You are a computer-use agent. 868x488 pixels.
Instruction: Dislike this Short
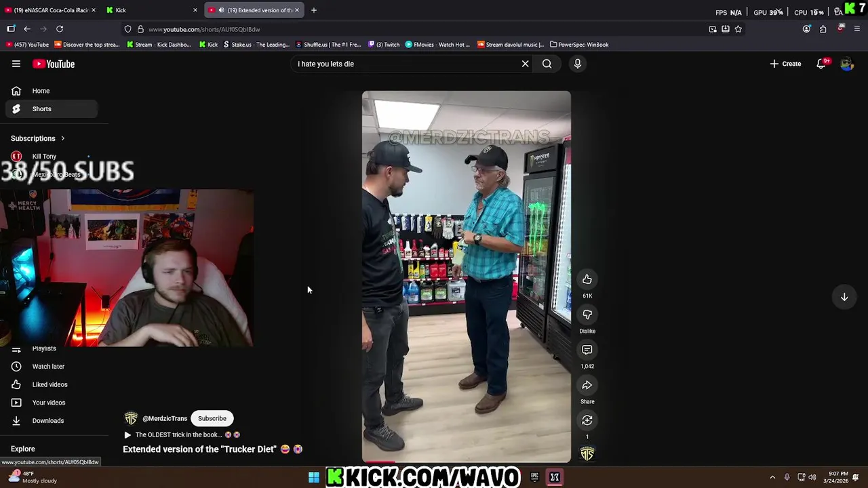587,314
